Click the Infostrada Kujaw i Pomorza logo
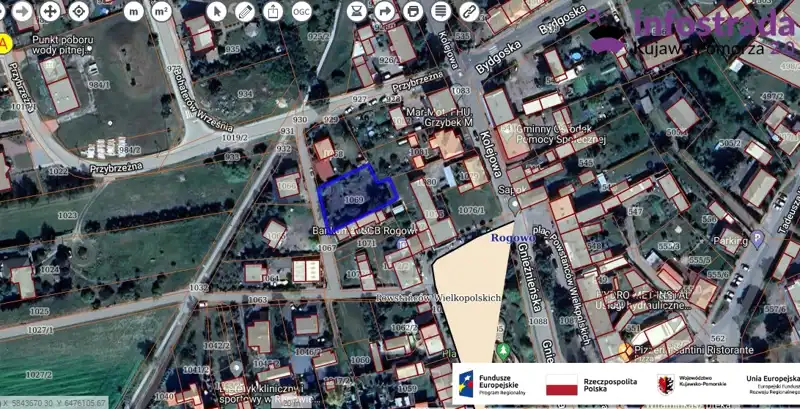The image size is (800, 409). [x=690, y=30]
